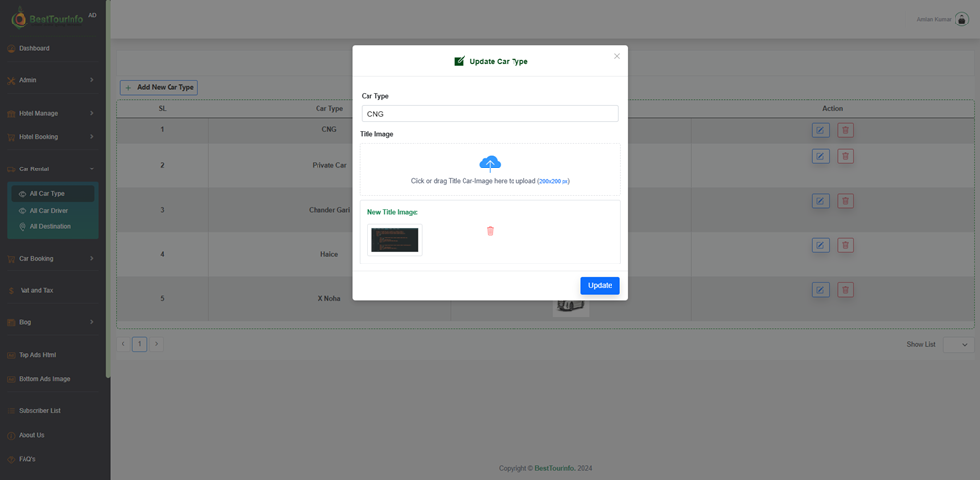
Task: Edit the X Noha row
Action: tap(820, 289)
